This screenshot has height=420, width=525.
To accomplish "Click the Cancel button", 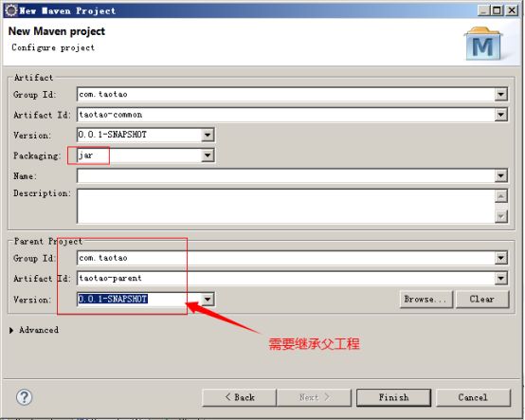I will (473, 397).
